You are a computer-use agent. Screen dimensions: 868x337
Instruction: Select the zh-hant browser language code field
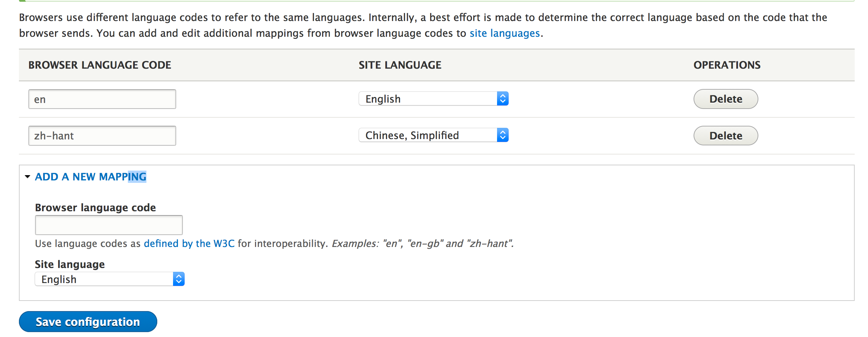[x=102, y=136]
